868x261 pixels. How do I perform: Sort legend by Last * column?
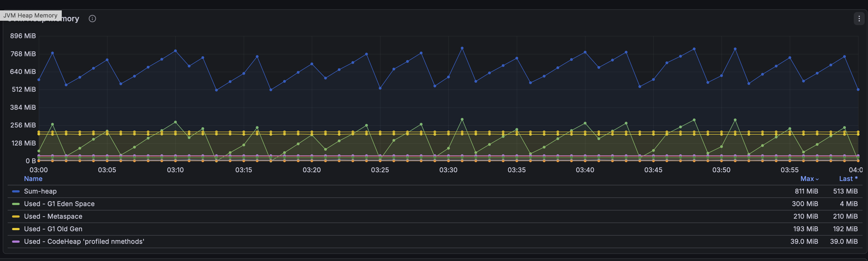pyautogui.click(x=848, y=179)
